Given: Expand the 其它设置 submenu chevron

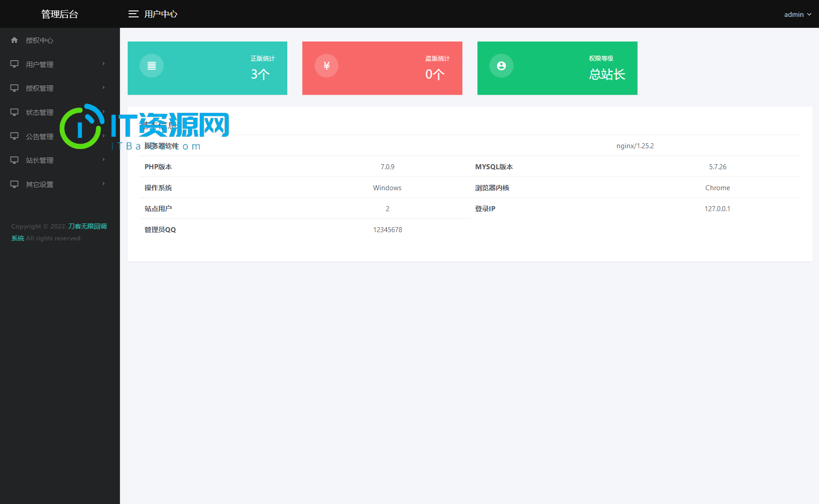Looking at the screenshot, I should 104,184.
